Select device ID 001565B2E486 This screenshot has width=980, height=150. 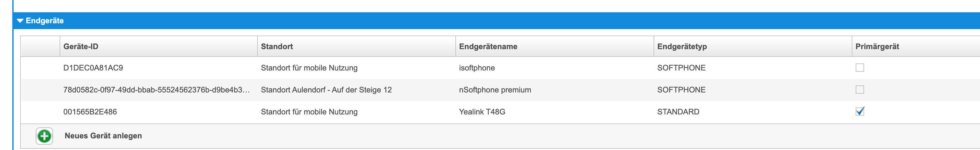[90, 112]
